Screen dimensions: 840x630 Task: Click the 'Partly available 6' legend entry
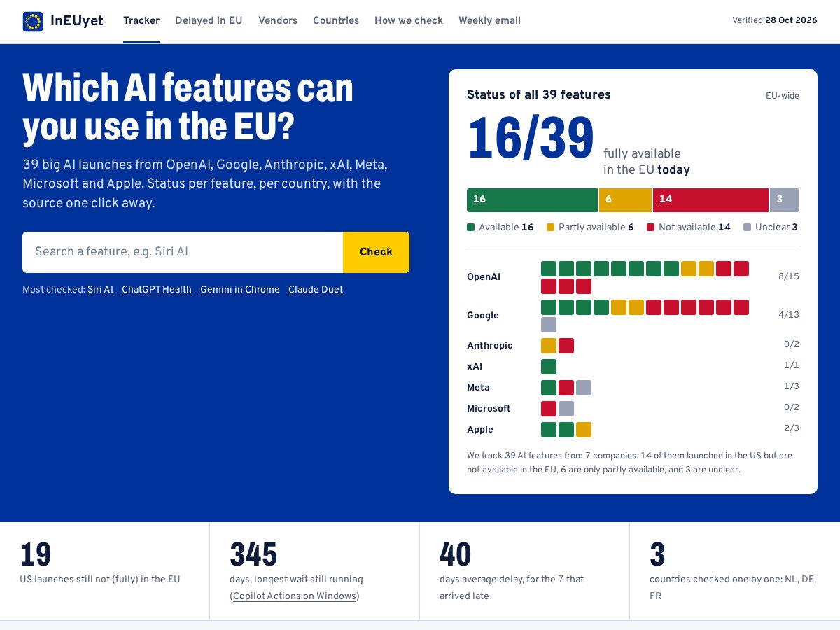point(590,227)
